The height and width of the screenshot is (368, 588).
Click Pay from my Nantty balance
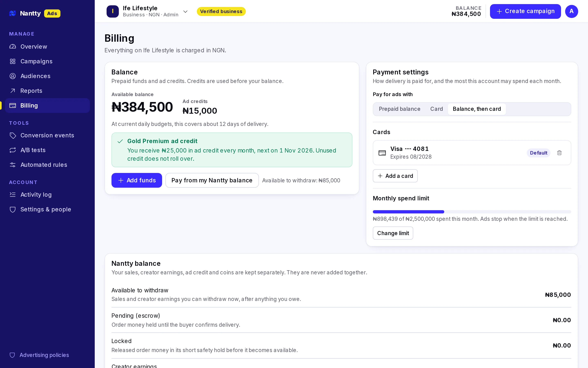click(212, 180)
